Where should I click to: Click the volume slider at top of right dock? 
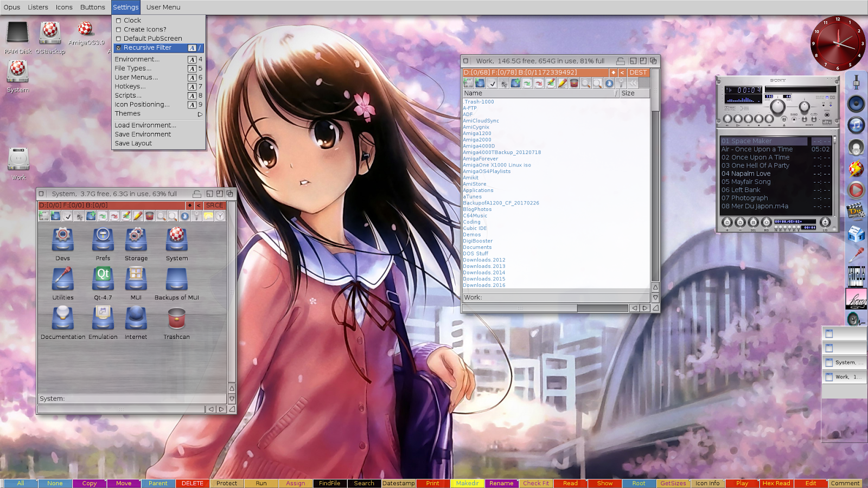tap(856, 82)
